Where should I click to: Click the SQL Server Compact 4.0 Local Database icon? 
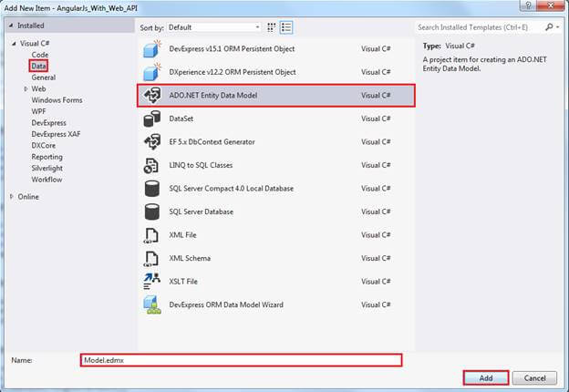coord(152,189)
